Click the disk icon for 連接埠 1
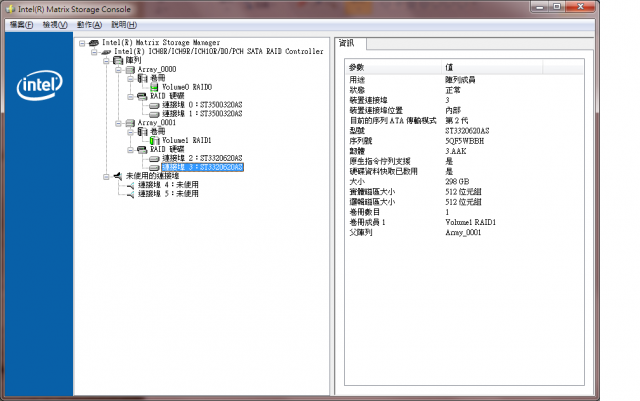The width and height of the screenshot is (640, 401). tap(154, 114)
